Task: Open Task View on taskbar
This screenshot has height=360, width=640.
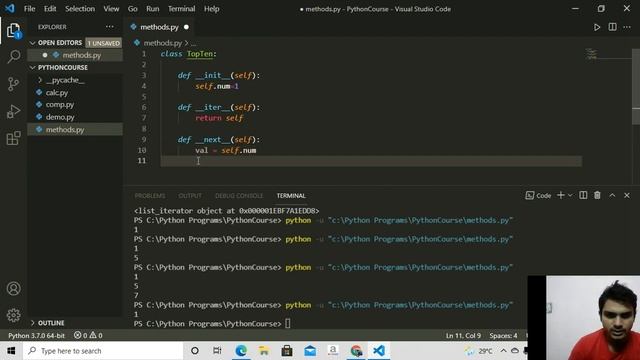Action: pyautogui.click(x=217, y=351)
